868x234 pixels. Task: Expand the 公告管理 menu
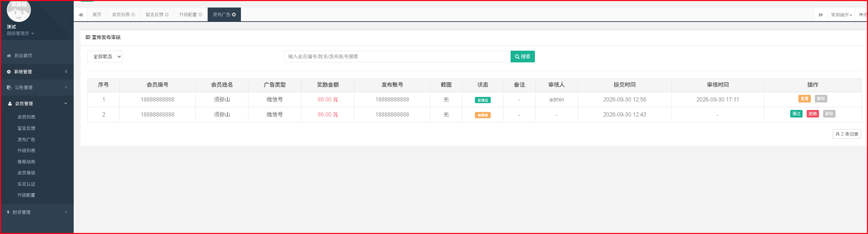click(37, 87)
